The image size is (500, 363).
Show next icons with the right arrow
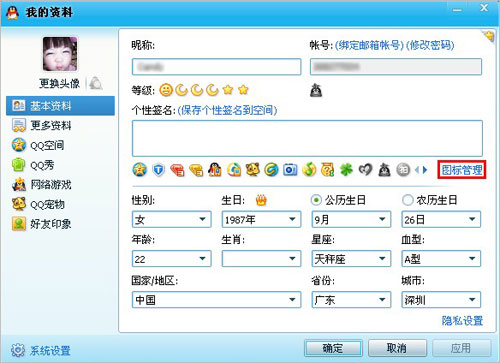(425, 170)
